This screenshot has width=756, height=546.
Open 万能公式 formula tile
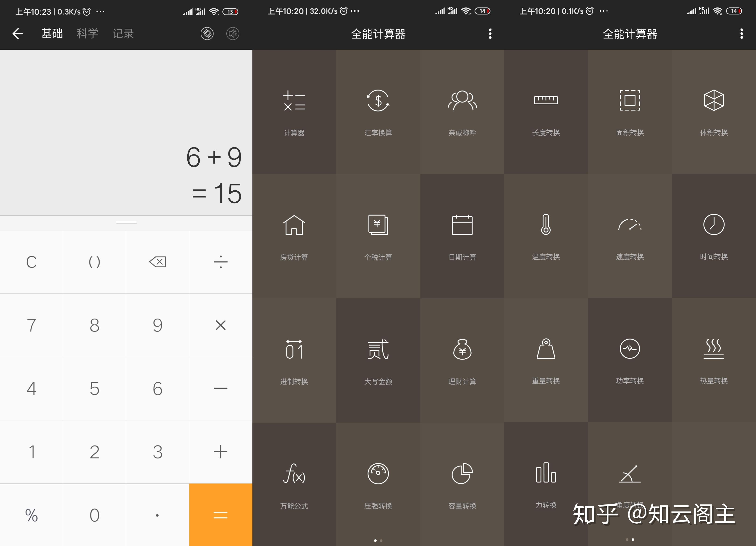click(294, 484)
